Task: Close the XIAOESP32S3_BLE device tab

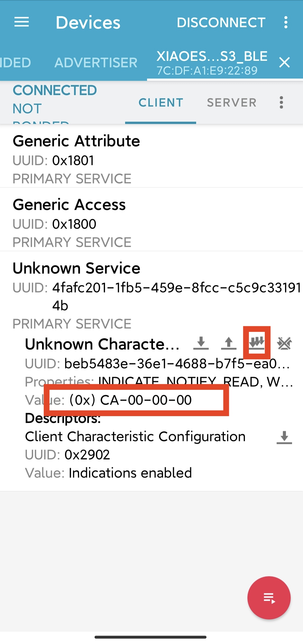Action: point(284,62)
